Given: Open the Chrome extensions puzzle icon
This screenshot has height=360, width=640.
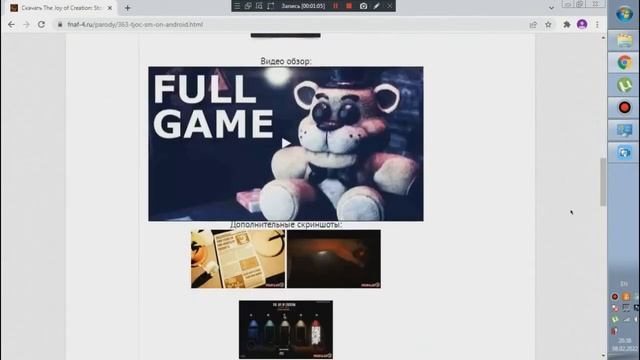Looking at the screenshot, I should click(567, 24).
